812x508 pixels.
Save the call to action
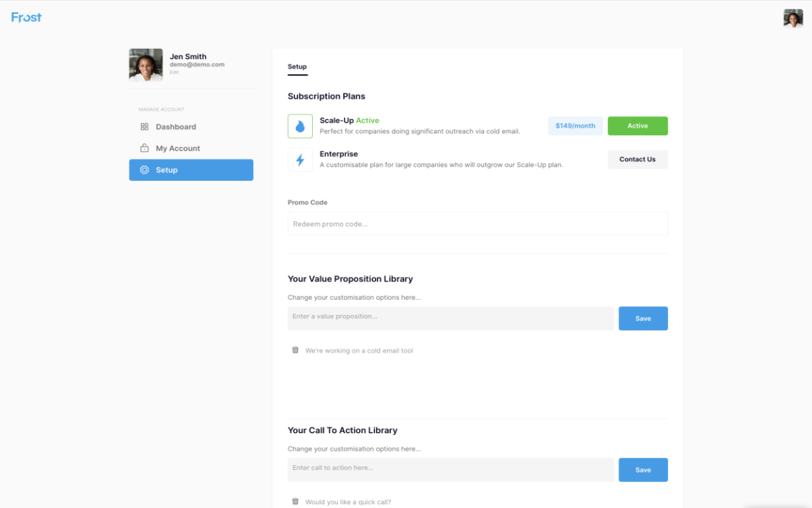coord(643,470)
